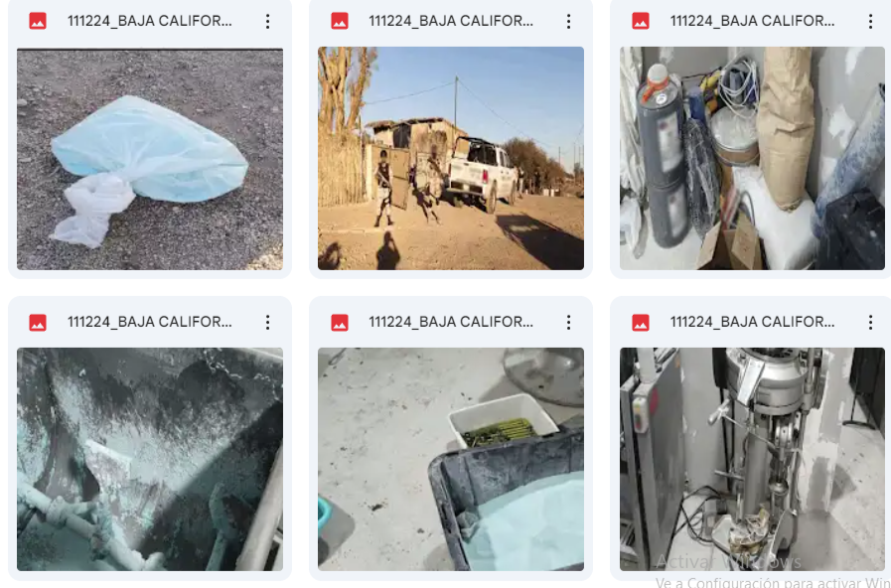Open more options for blue plastic bag file
The width and height of the screenshot is (891, 588).
tap(267, 22)
